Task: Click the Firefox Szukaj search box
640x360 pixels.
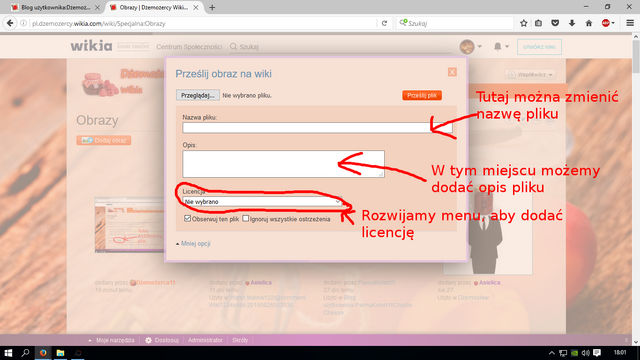Action: pos(454,23)
